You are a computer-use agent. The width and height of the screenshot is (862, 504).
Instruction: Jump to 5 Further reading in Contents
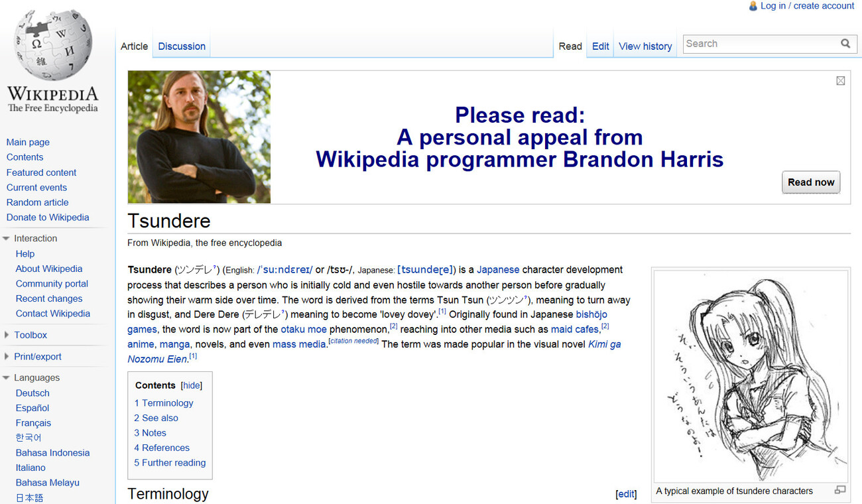170,463
